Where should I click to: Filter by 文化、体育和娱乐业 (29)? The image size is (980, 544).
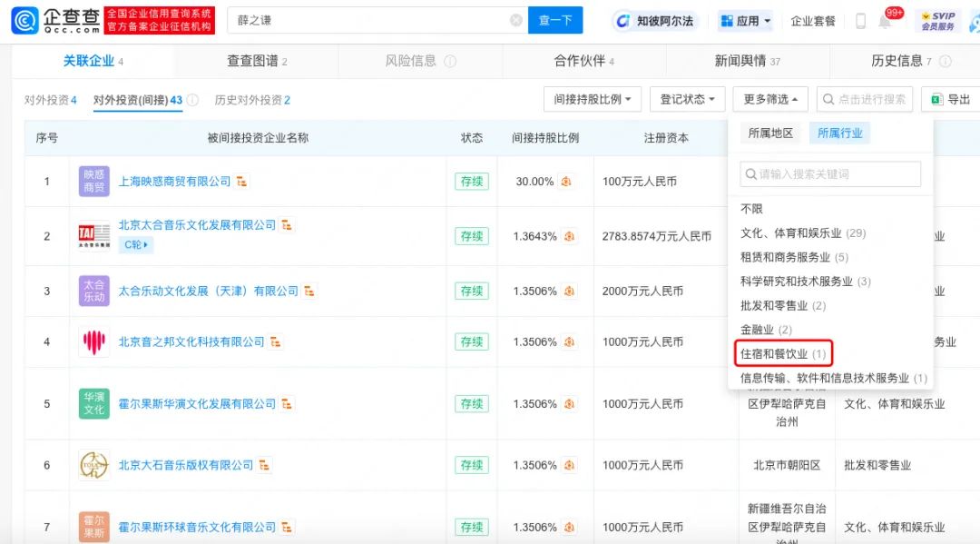click(x=802, y=232)
